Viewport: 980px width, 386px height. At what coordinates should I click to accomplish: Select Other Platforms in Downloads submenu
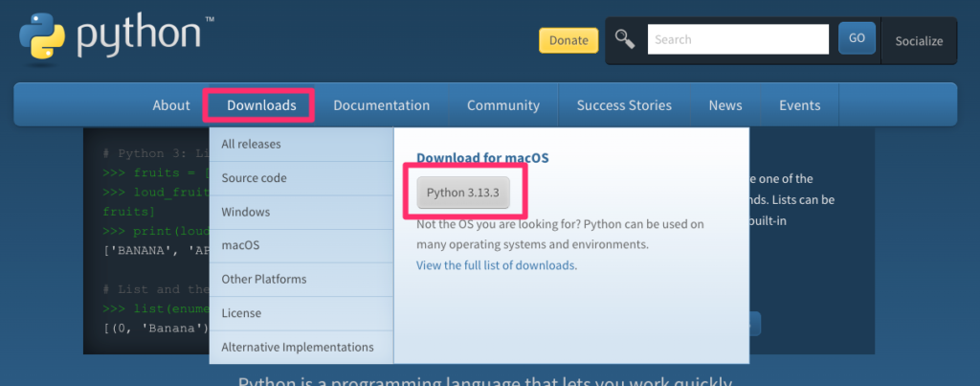(x=301, y=279)
